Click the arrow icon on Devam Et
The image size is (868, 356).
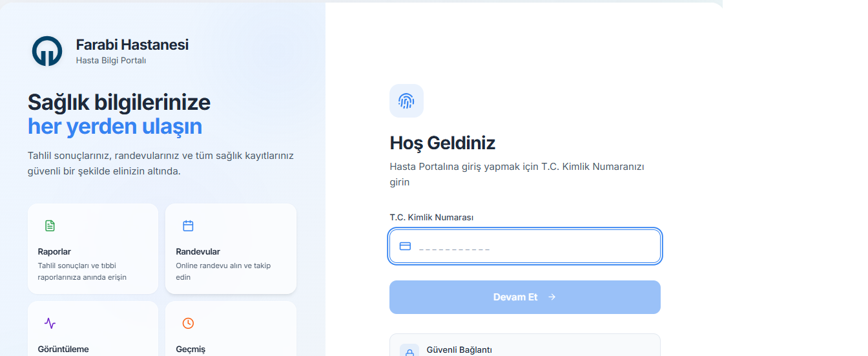[x=552, y=297]
